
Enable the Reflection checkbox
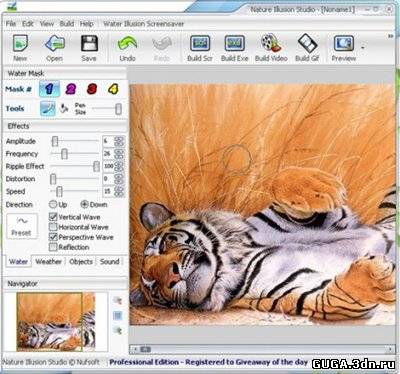53,247
